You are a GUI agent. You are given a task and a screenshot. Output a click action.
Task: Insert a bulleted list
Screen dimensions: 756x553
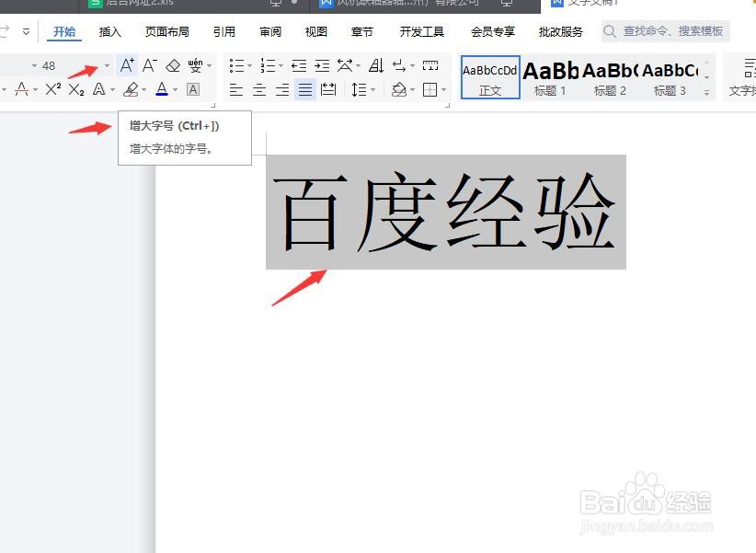(236, 65)
